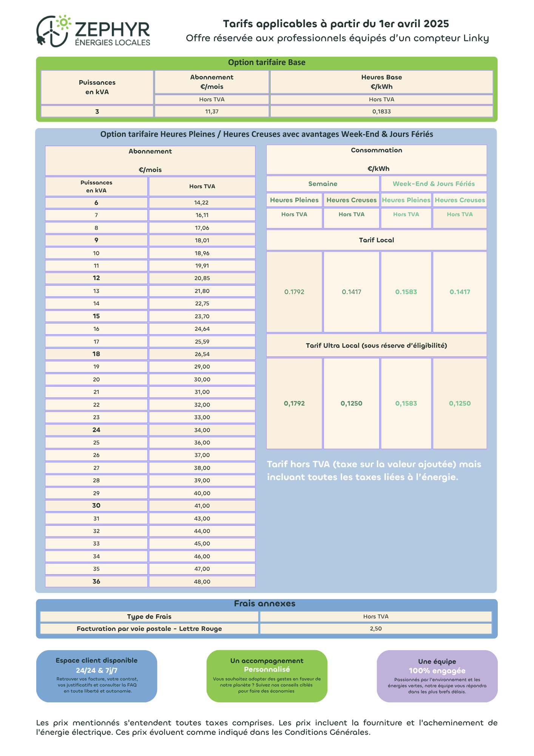Select Ultra Local weekend peak price 0,1583
Image resolution: width=534 pixels, height=756 pixels.
pos(406,403)
